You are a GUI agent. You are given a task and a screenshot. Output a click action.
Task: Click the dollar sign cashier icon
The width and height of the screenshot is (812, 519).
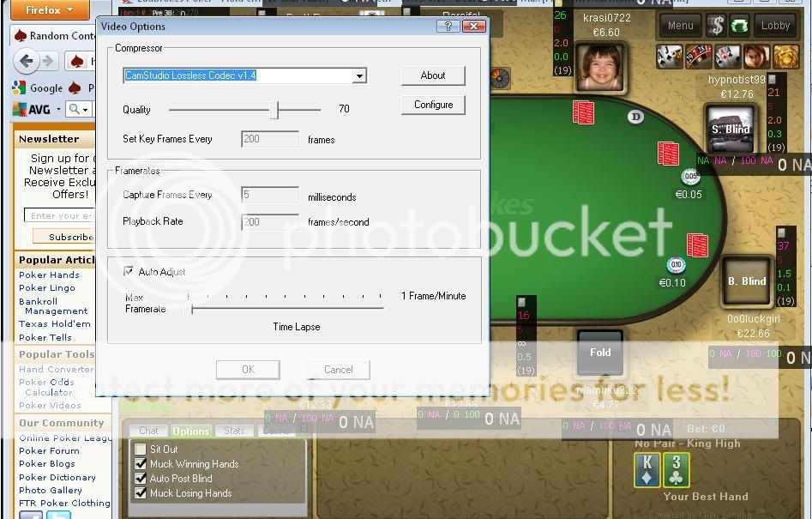pyautogui.click(x=716, y=26)
